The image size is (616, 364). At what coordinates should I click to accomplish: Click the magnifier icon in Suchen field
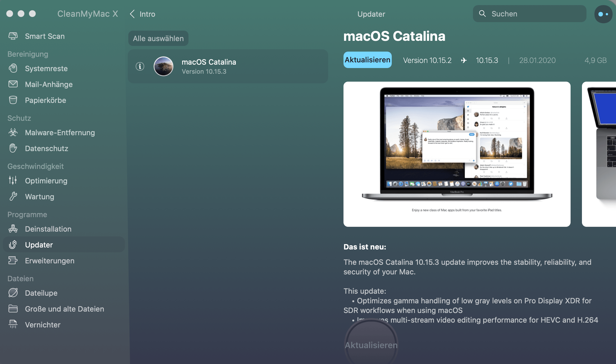[482, 14]
